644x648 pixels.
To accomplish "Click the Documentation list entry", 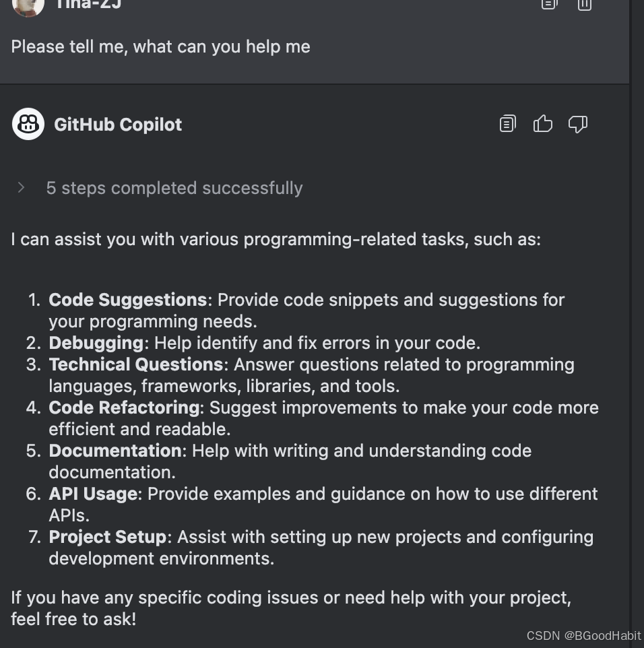I will 279,461.
